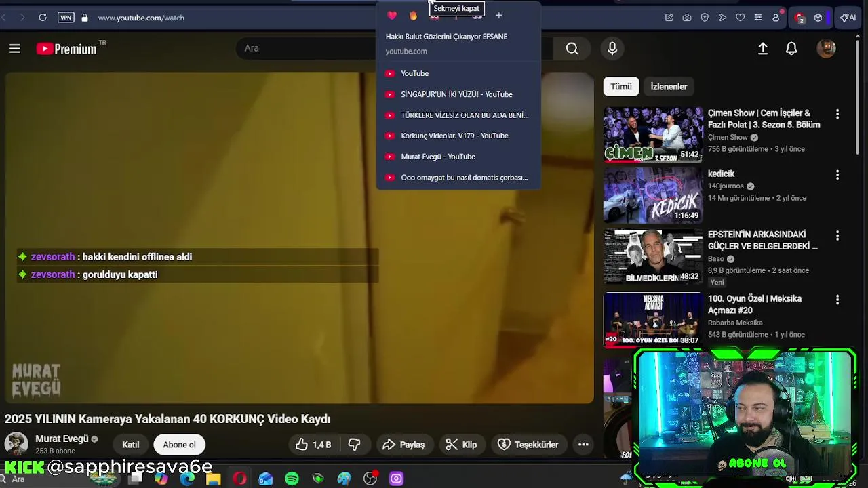Open kedicik video thumbnail

653,195
